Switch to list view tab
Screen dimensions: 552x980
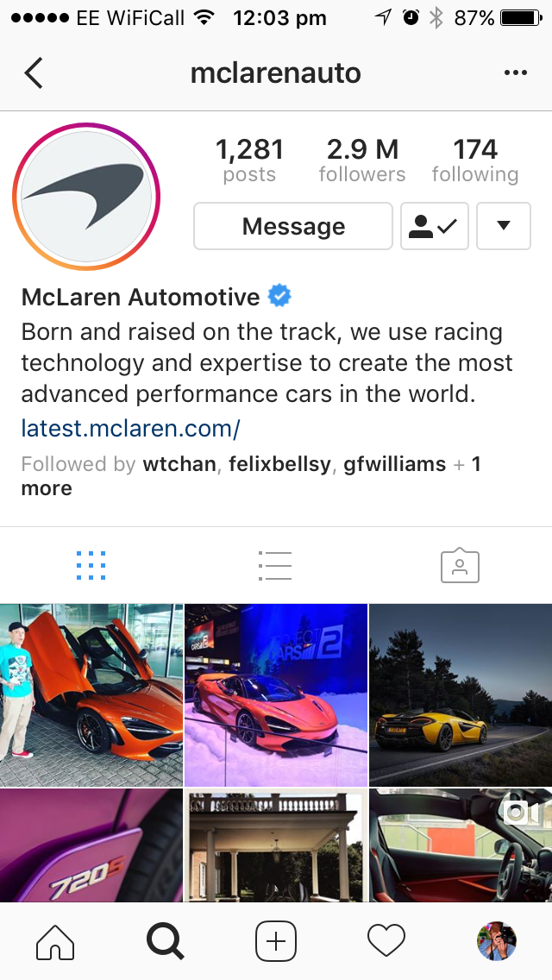[275, 566]
